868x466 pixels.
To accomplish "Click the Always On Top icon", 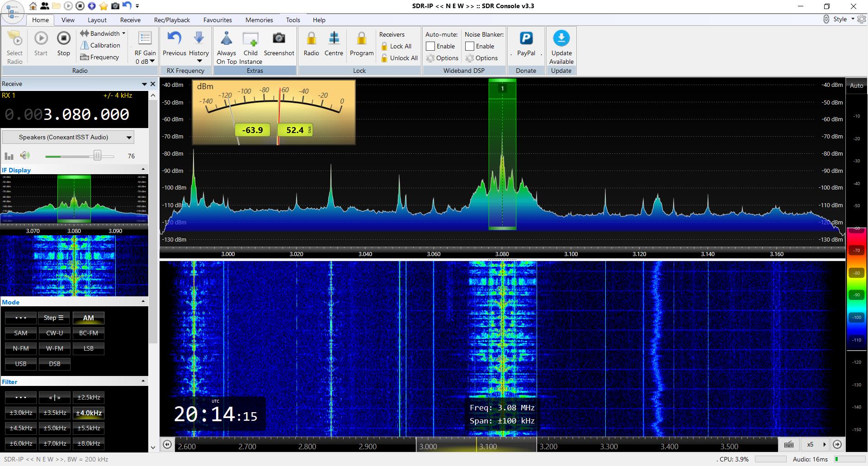I will (226, 39).
